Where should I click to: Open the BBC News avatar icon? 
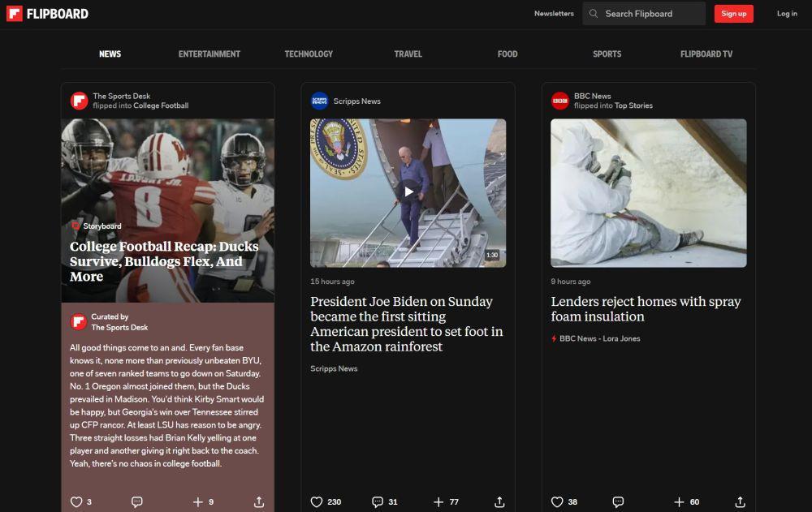pos(559,101)
